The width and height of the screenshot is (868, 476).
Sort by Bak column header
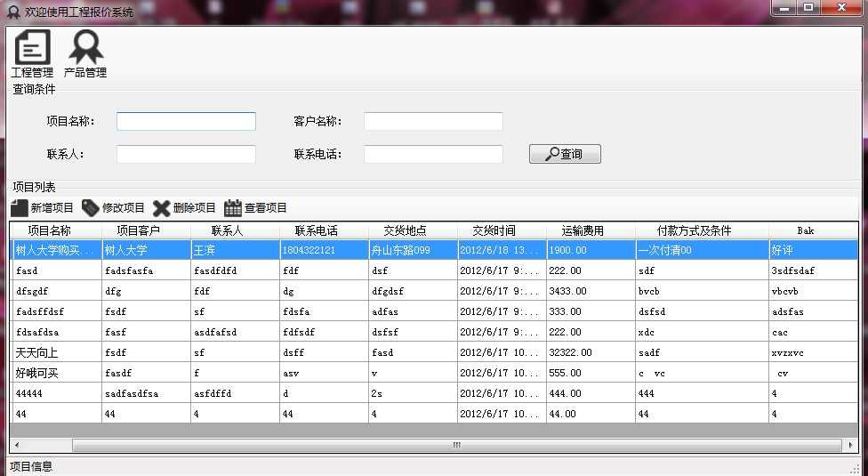pyautogui.click(x=813, y=230)
